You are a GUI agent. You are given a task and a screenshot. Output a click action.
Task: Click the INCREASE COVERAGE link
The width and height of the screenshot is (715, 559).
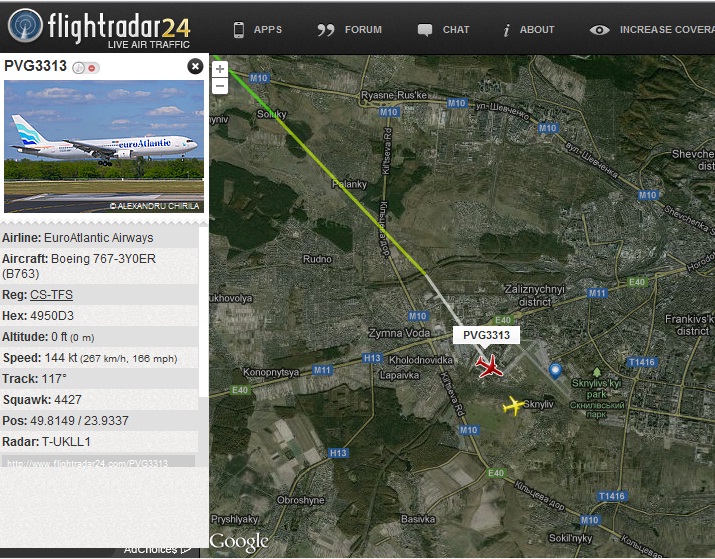coord(667,30)
